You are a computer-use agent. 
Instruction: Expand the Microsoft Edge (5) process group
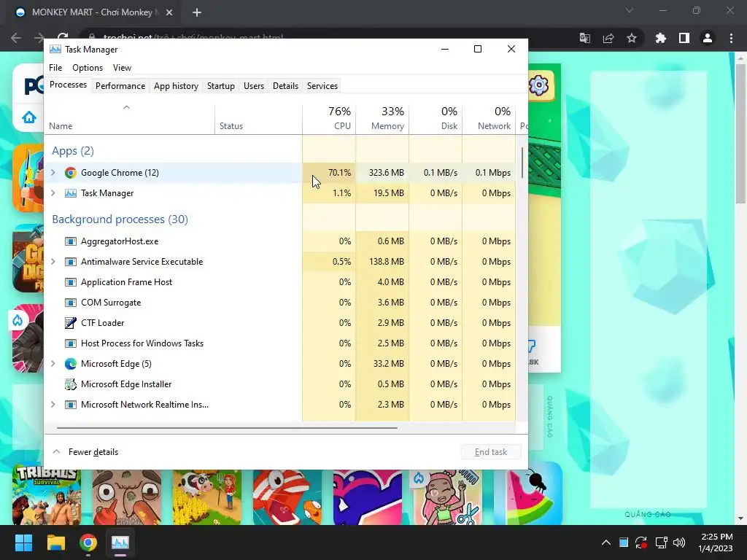point(53,364)
